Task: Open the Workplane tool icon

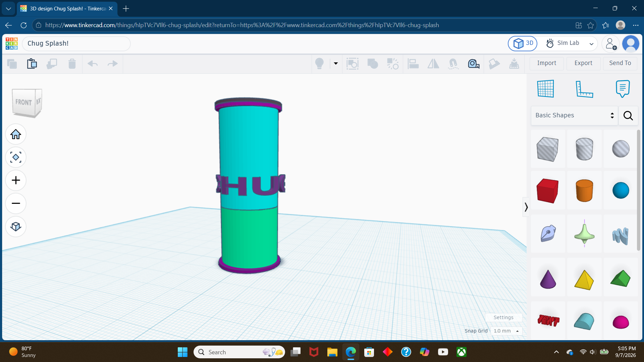Action: pyautogui.click(x=545, y=89)
